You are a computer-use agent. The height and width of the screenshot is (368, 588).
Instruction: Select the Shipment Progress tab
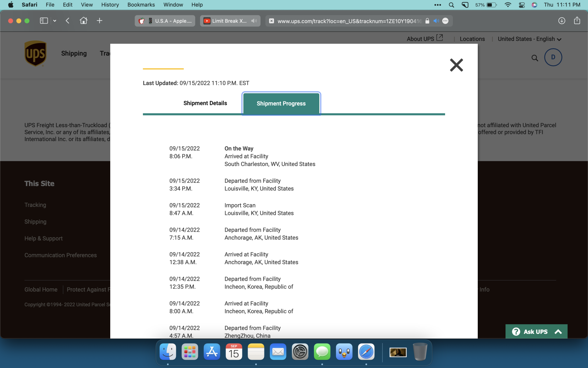(x=281, y=104)
